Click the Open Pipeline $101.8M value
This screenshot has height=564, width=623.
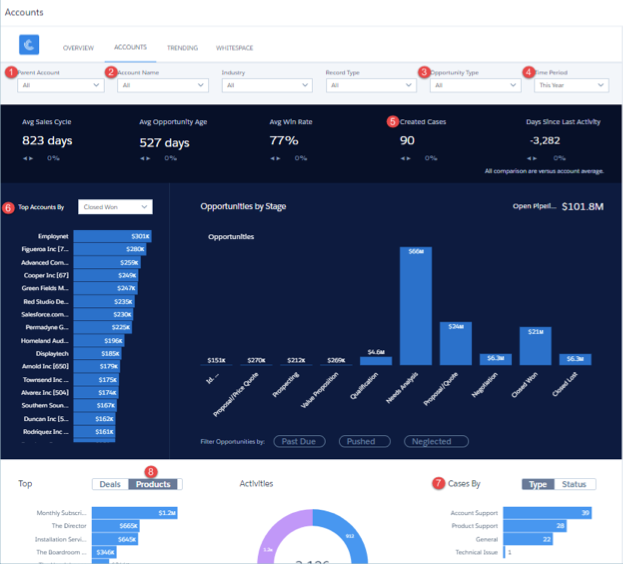pyautogui.click(x=582, y=207)
